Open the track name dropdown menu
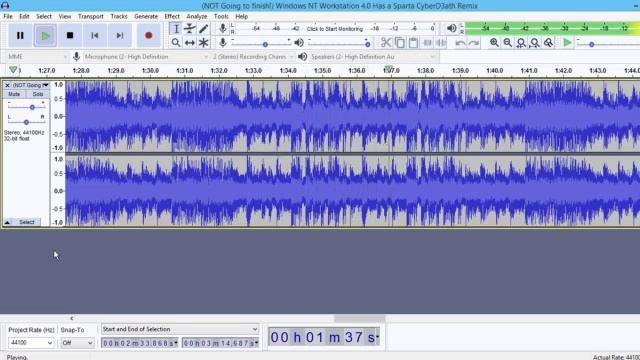This screenshot has width=640, height=360. coord(31,85)
